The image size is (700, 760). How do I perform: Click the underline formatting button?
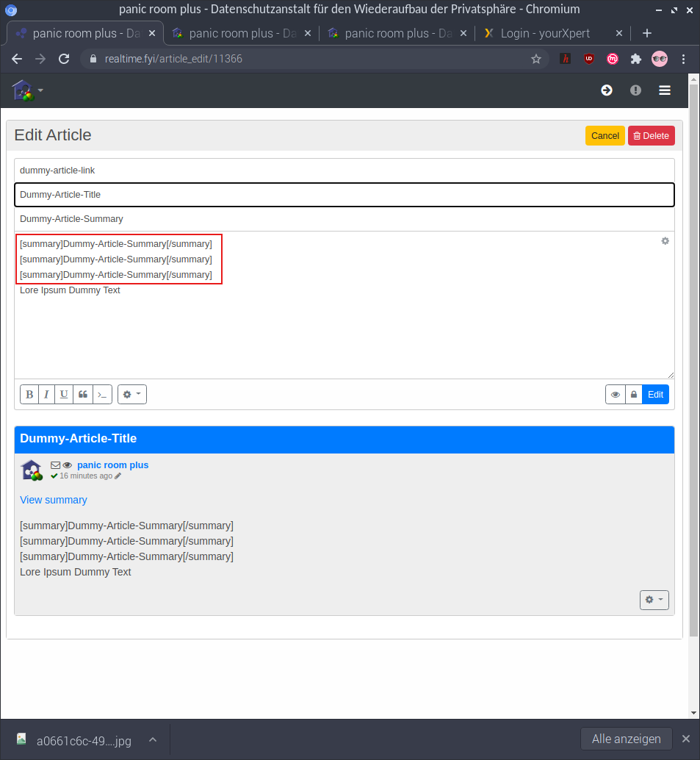click(65, 395)
